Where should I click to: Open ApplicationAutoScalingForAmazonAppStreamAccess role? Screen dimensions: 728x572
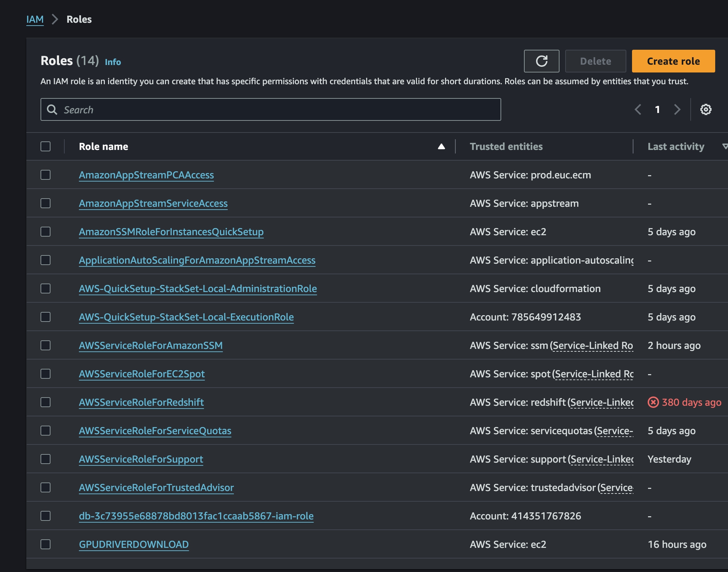point(197,260)
